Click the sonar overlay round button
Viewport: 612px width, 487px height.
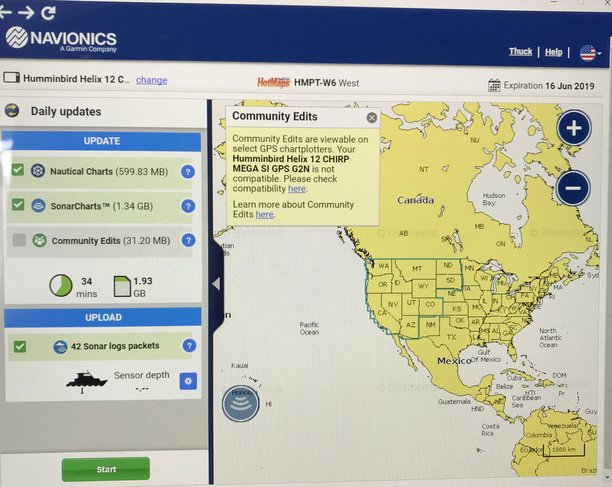click(x=240, y=403)
